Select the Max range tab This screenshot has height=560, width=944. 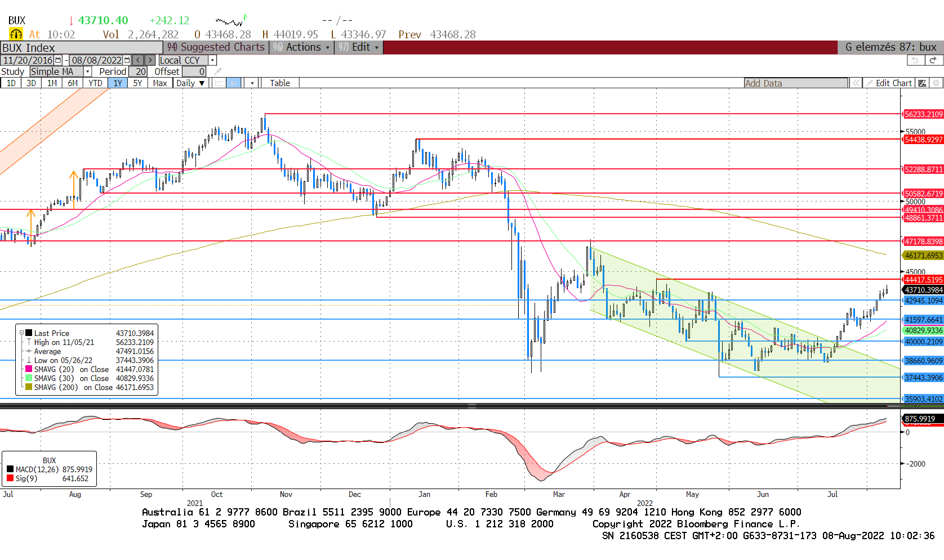161,83
